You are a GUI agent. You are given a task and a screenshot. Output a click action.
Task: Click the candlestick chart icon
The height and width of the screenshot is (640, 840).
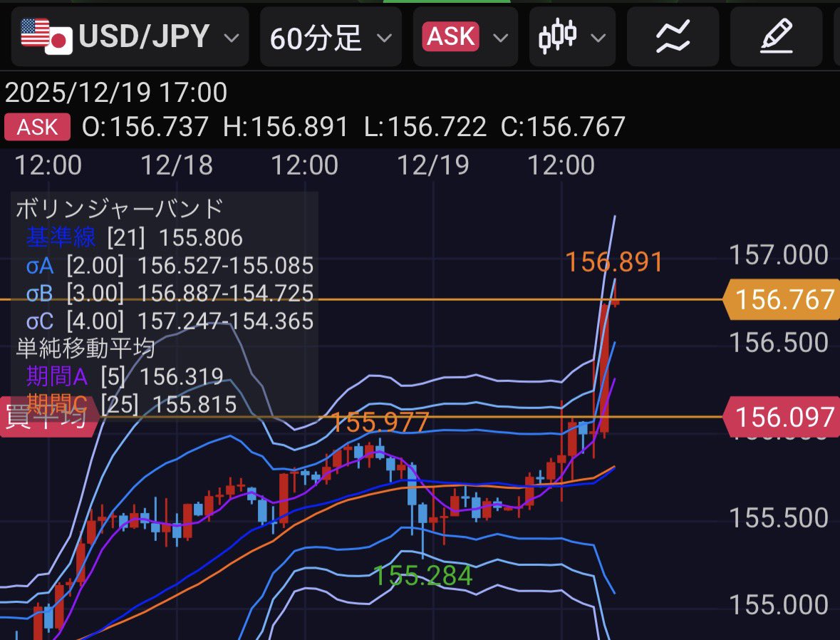tap(557, 36)
